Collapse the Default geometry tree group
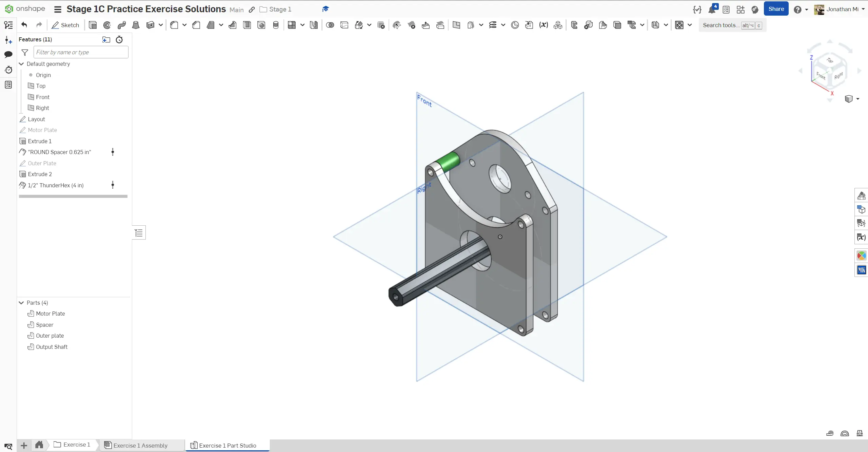Viewport: 868px width, 452px height. click(21, 64)
